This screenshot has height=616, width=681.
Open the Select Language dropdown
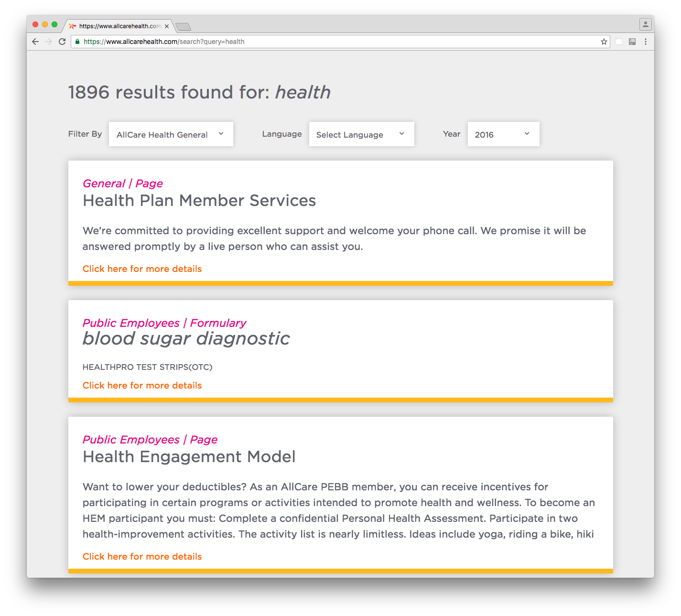click(361, 134)
